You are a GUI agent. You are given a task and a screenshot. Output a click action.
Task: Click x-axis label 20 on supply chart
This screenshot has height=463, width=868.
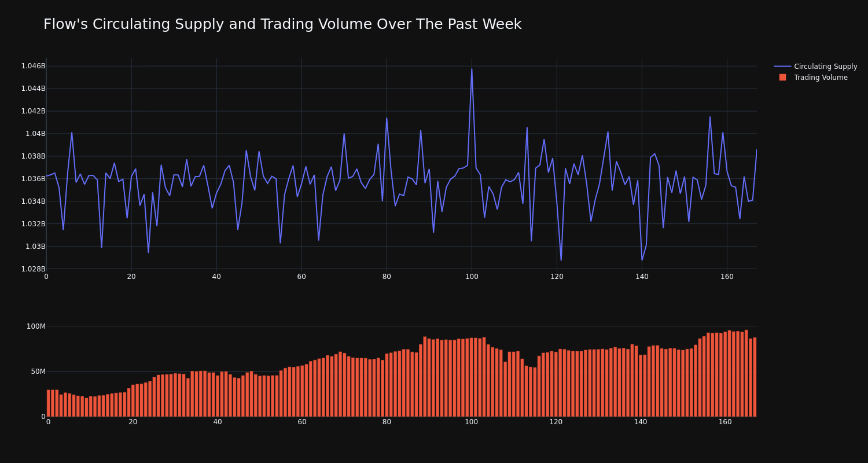click(131, 277)
